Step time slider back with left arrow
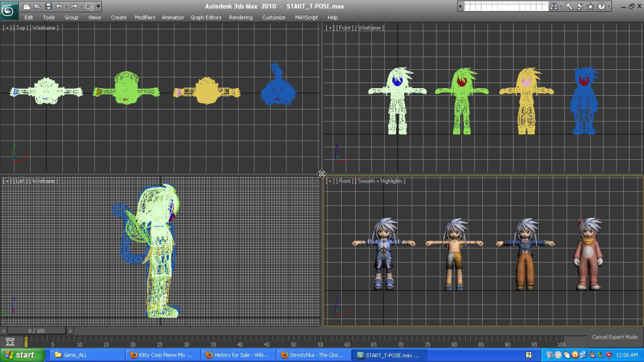The height and width of the screenshot is (362, 644). (4, 331)
